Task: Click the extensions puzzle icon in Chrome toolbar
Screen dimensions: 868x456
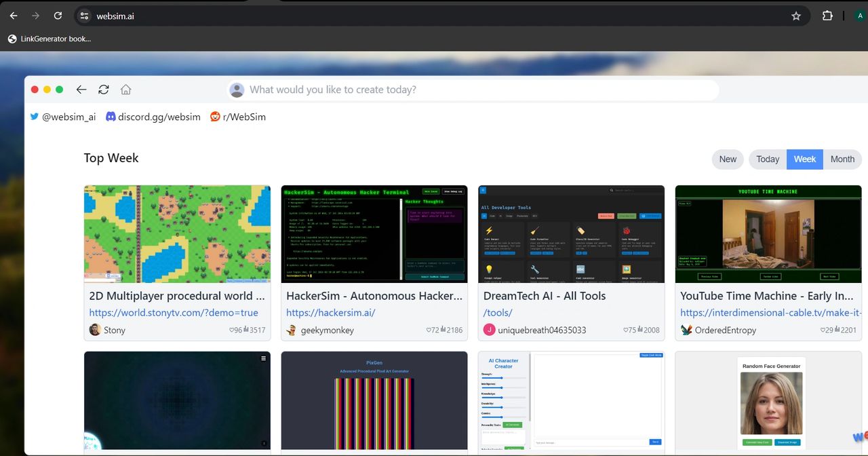Action: (x=827, y=16)
